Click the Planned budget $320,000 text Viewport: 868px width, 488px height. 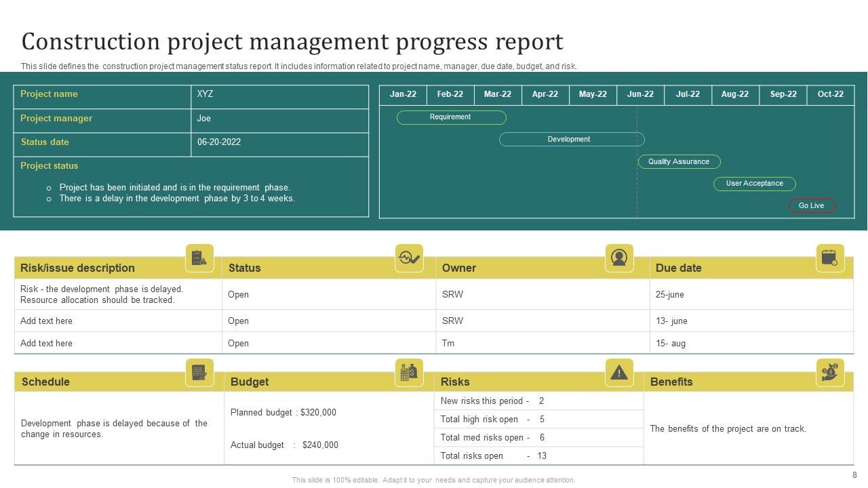pyautogui.click(x=283, y=412)
